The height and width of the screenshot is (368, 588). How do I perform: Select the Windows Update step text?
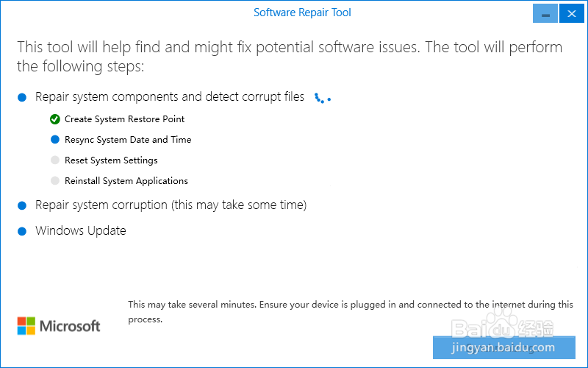coord(81,231)
